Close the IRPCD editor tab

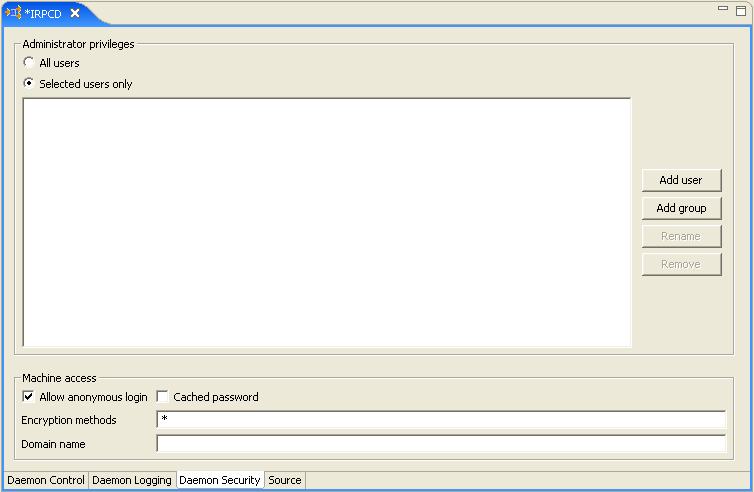point(75,13)
